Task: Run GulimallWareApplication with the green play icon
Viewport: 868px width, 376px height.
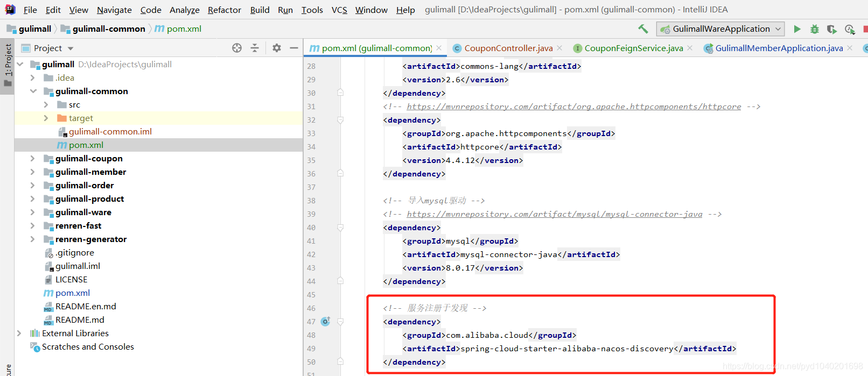Action: click(797, 29)
